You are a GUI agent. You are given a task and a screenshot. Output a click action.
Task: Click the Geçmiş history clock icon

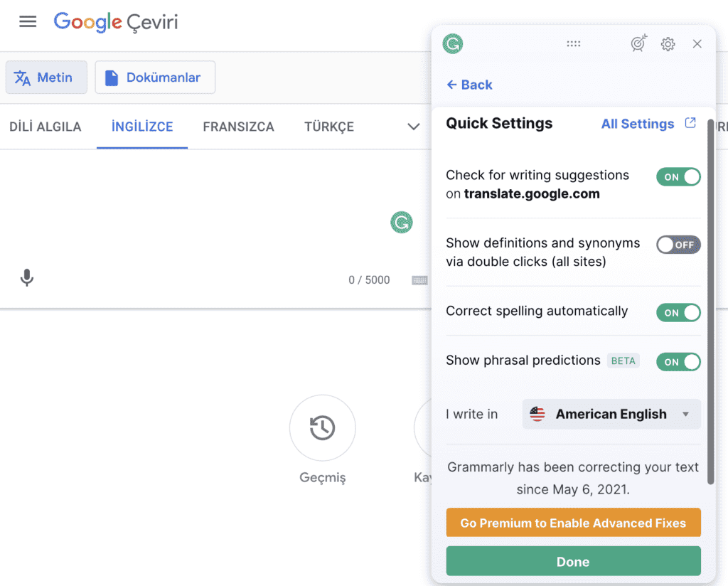pyautogui.click(x=322, y=428)
